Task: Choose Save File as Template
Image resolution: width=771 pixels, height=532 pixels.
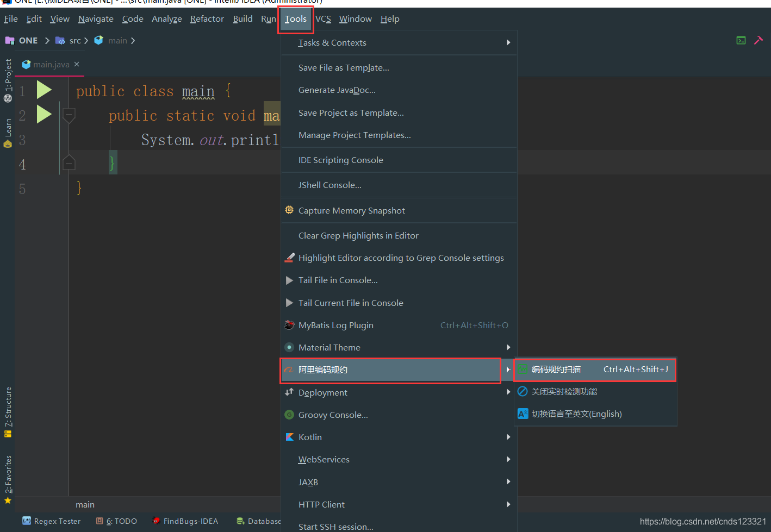Action: (399, 68)
